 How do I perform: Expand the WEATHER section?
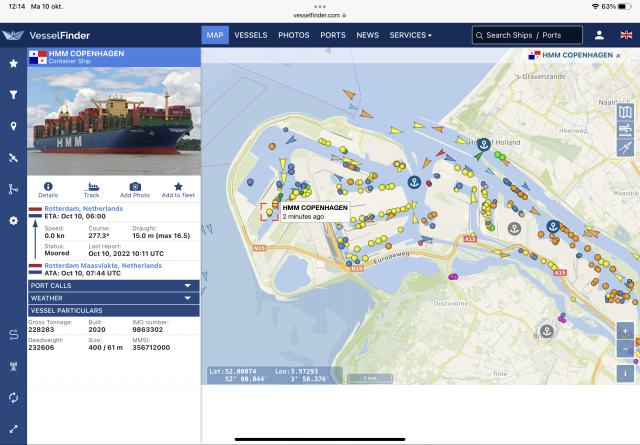(x=113, y=298)
